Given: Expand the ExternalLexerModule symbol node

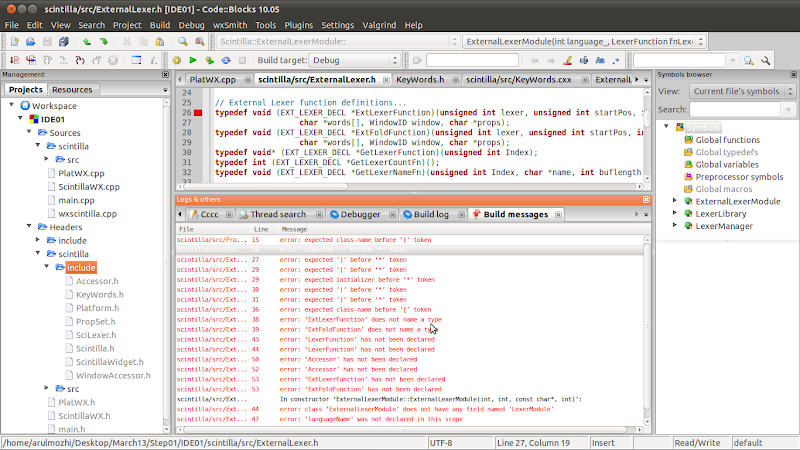Looking at the screenshot, I should [x=675, y=200].
